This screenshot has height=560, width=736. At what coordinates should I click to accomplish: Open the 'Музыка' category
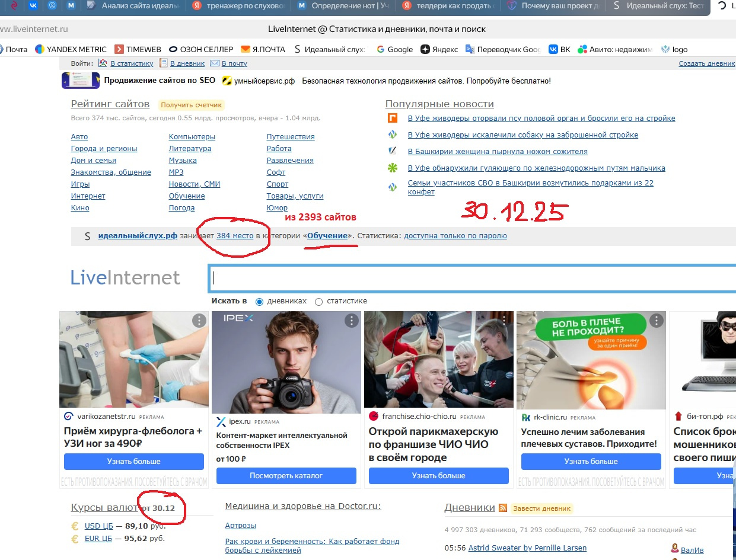(x=183, y=161)
